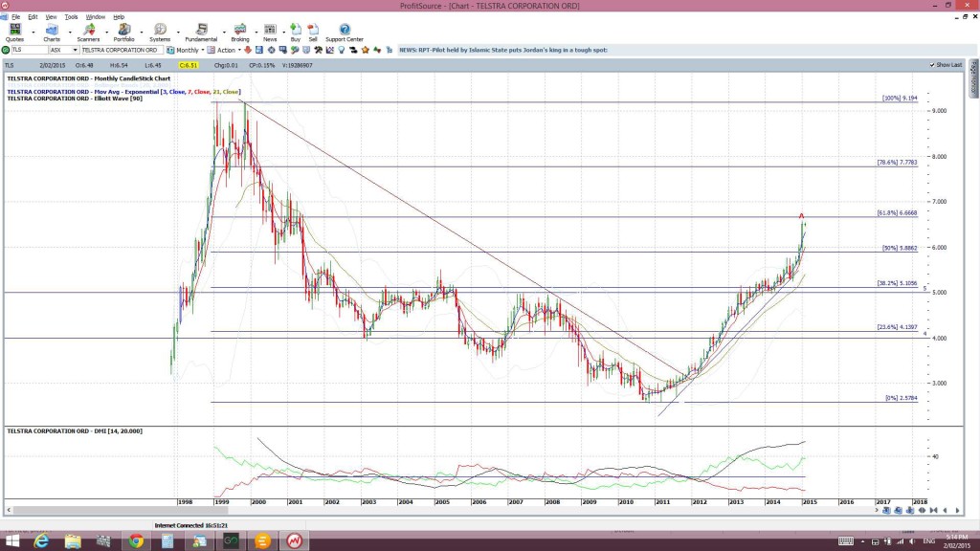Step chart right with the forward arrow
Viewport: 980px width, 551px height.
[957, 511]
